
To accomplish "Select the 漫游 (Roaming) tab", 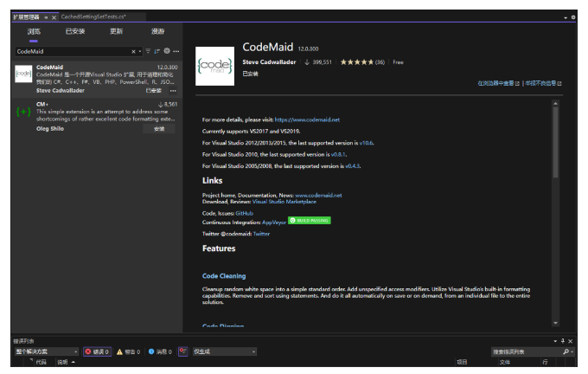I will coord(158,31).
